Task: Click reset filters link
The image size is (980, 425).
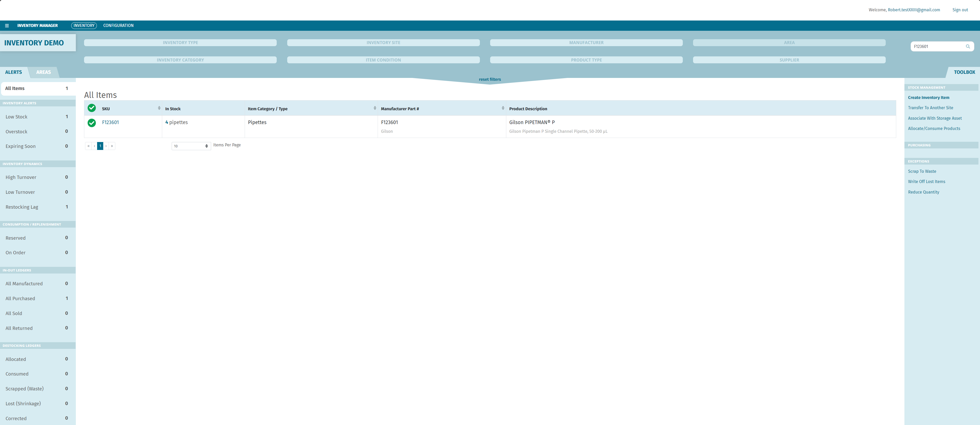Action: [490, 79]
